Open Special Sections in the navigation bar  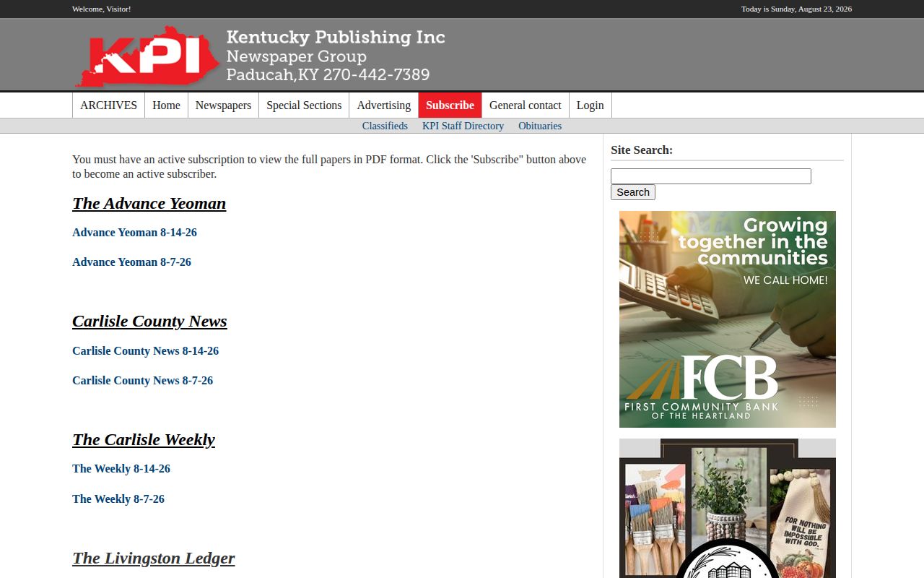[304, 105]
